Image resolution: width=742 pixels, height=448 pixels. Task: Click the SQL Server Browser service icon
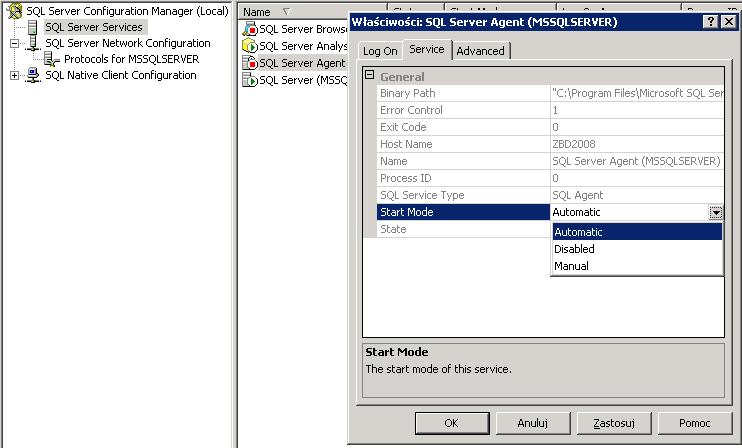pos(249,29)
